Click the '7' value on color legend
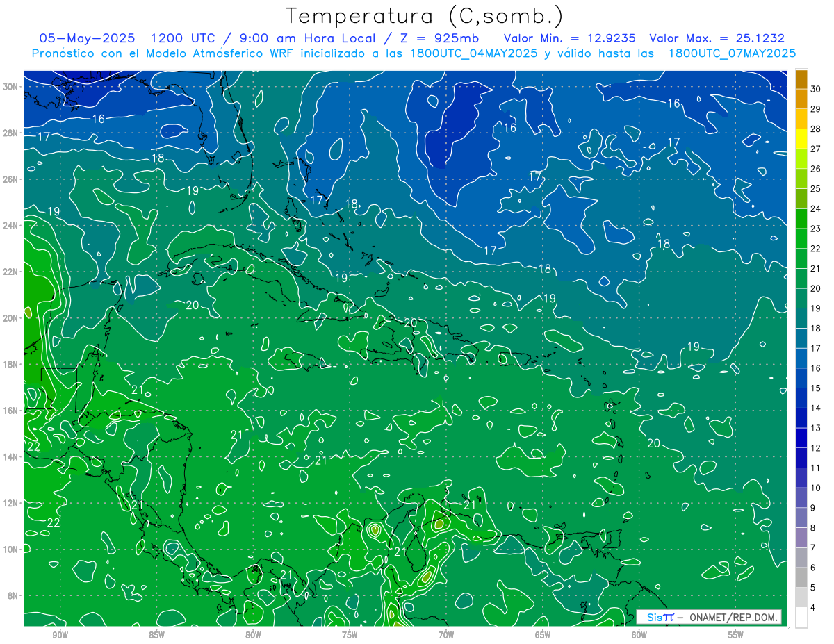This screenshot has width=834, height=644. coord(813,548)
